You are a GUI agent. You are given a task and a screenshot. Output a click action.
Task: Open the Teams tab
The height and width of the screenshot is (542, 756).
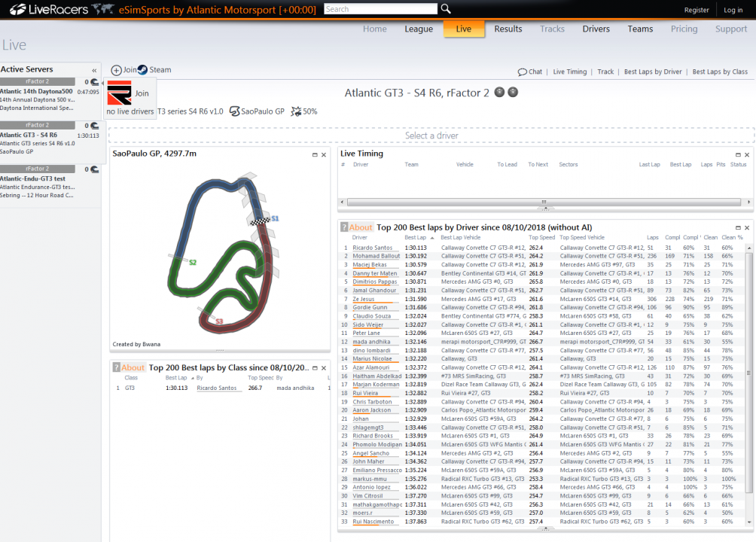[x=640, y=29]
